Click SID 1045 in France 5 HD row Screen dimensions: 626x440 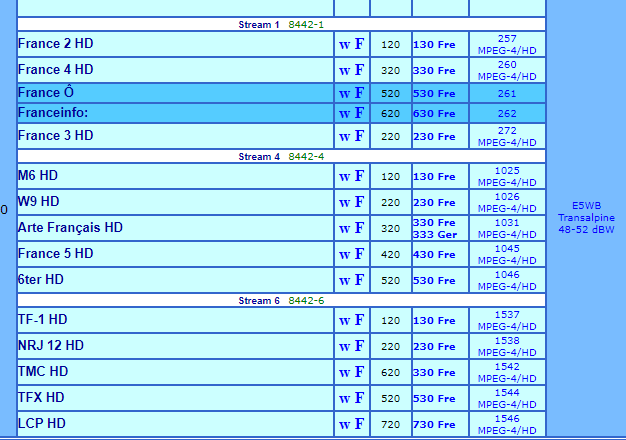click(507, 248)
